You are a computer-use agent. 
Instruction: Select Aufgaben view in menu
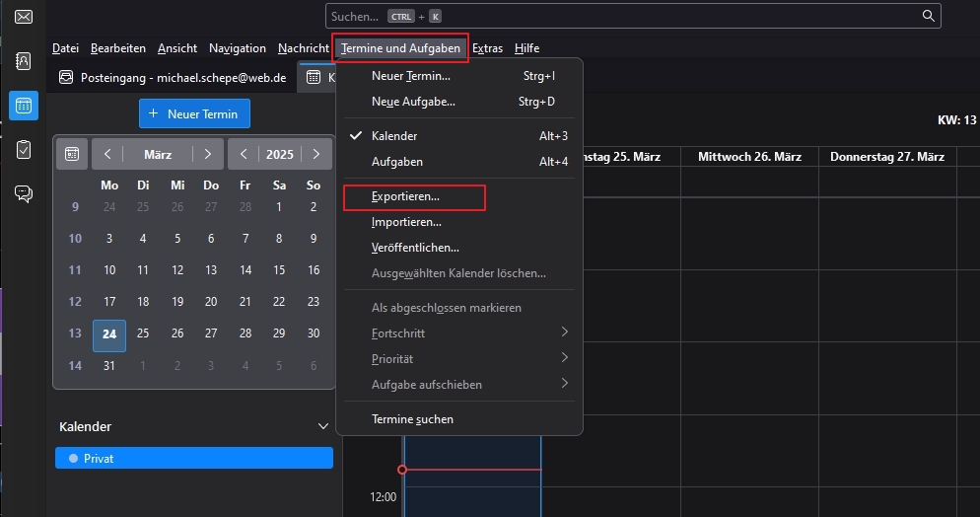click(x=397, y=162)
